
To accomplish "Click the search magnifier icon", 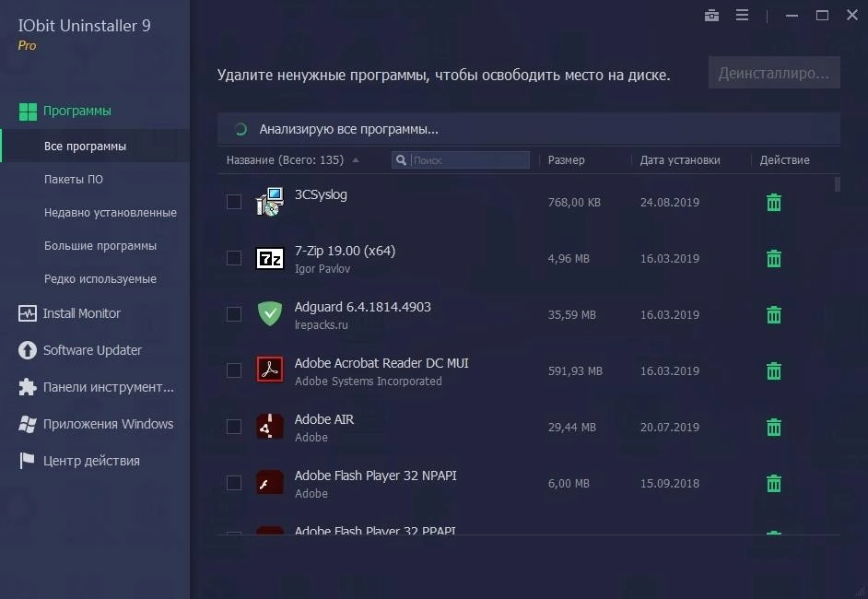I will coord(401,160).
